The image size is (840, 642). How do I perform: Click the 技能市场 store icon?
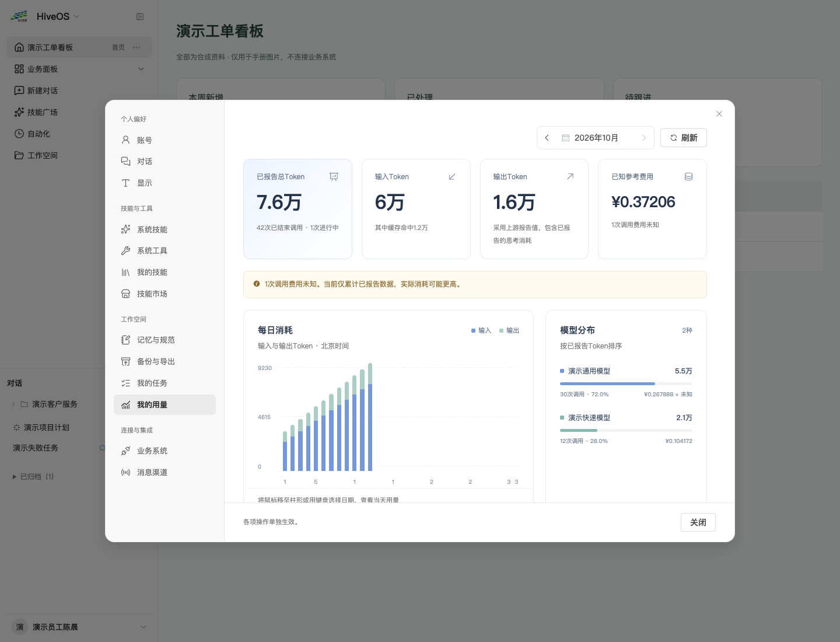point(125,294)
